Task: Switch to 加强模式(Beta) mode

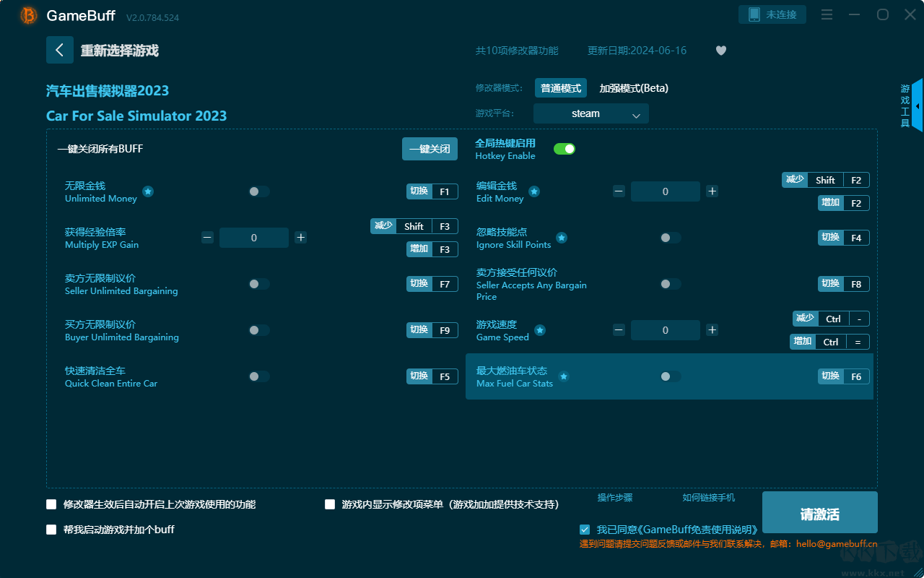Action: click(x=634, y=88)
